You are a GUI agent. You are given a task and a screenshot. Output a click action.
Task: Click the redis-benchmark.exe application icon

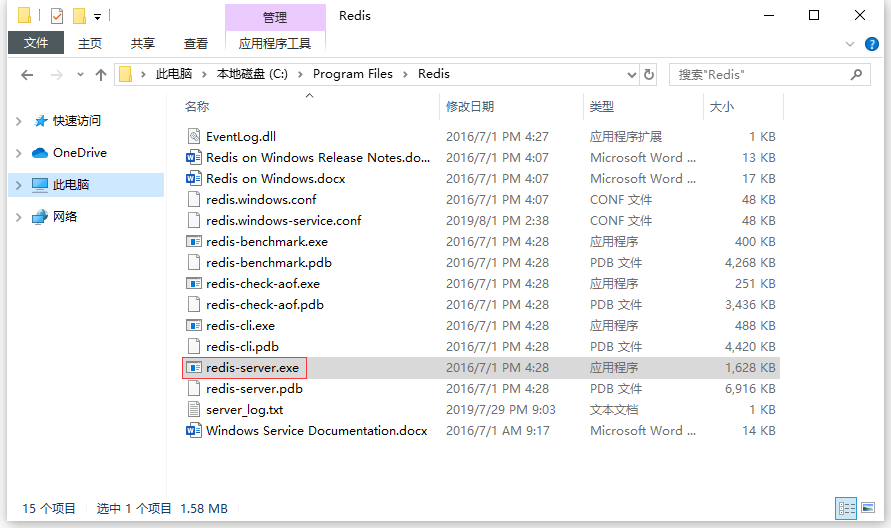[194, 242]
